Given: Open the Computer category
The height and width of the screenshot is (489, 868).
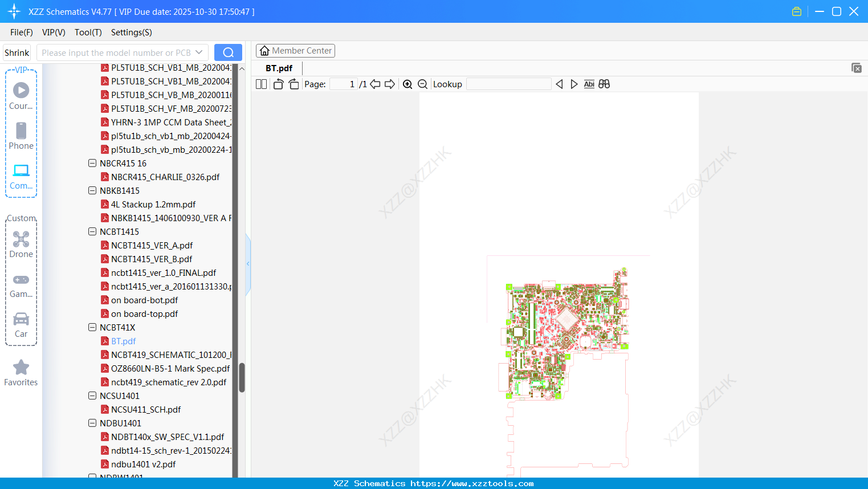Looking at the screenshot, I should [21, 177].
